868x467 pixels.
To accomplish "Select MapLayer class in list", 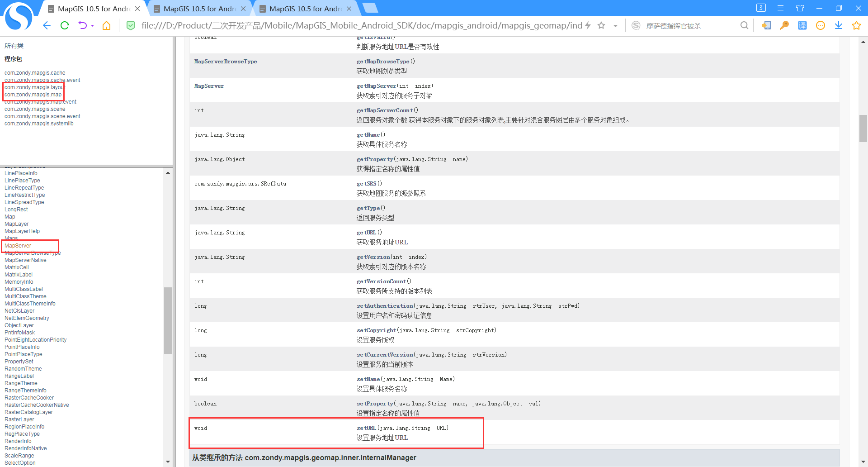I will [16, 224].
